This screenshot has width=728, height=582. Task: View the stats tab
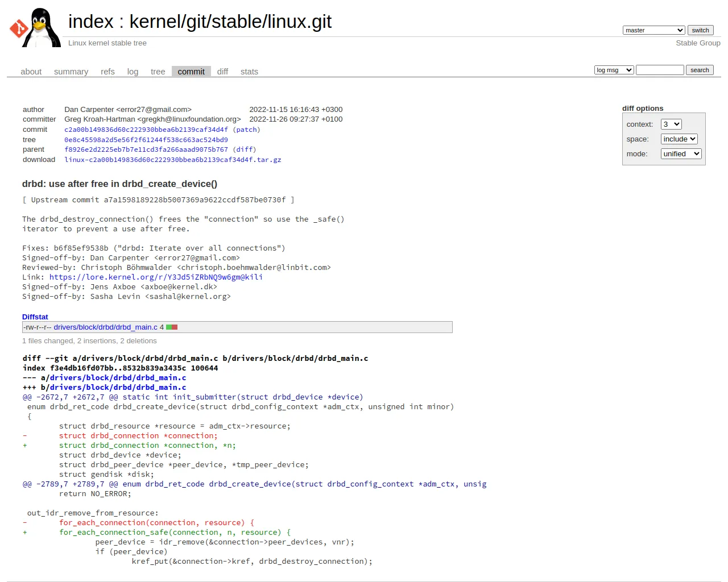pos(249,72)
